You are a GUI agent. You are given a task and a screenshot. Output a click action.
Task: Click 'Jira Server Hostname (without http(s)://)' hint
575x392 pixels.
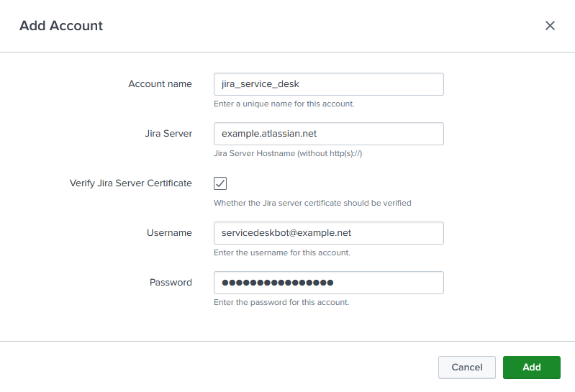coord(288,153)
